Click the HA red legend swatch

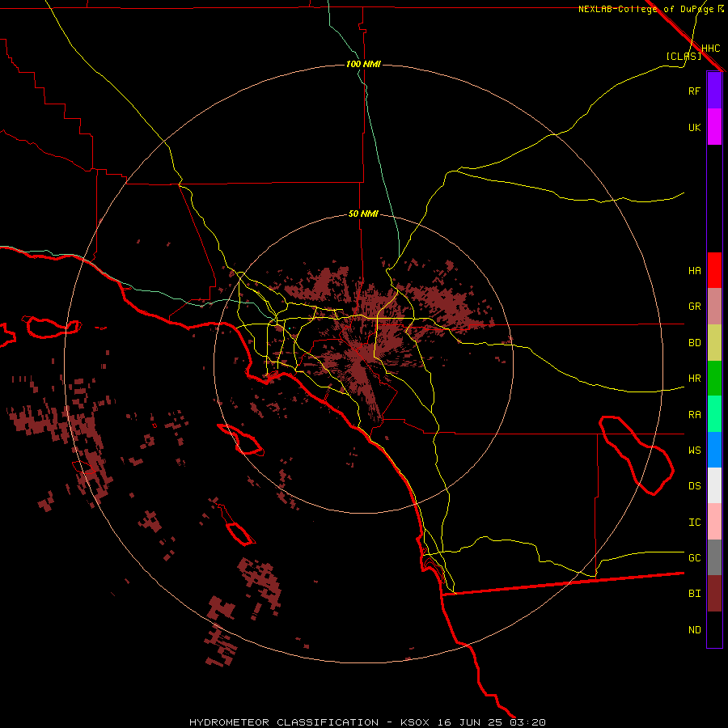click(714, 270)
